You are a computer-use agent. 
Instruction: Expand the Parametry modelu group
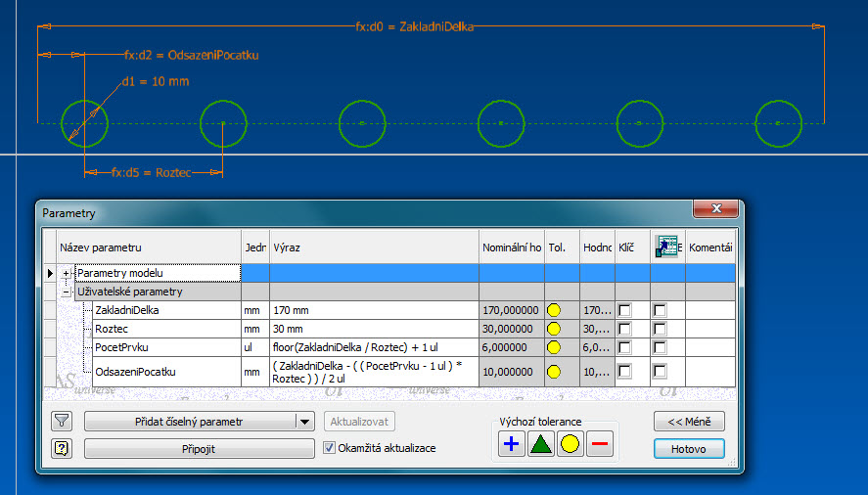tap(66, 273)
